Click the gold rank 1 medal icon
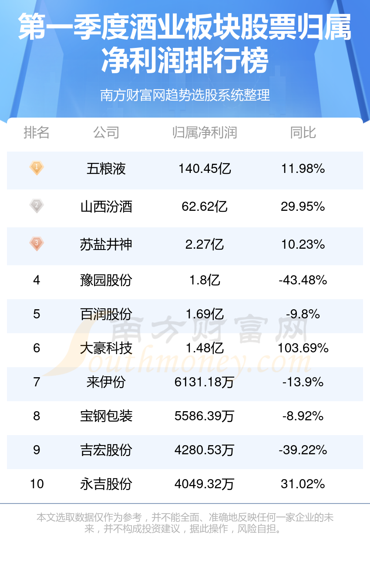370x588 pixels. click(37, 168)
